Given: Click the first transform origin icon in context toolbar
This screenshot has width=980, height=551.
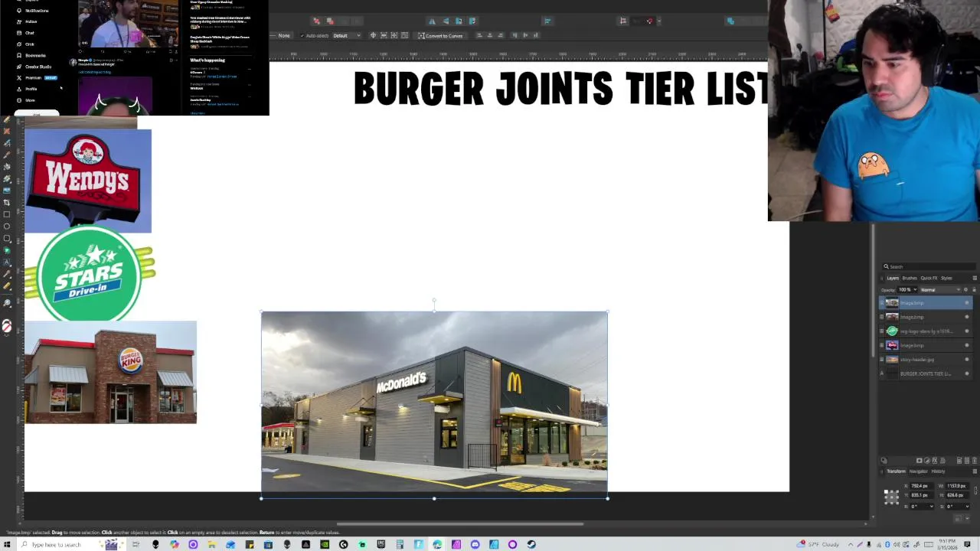Looking at the screenshot, I should click(373, 35).
